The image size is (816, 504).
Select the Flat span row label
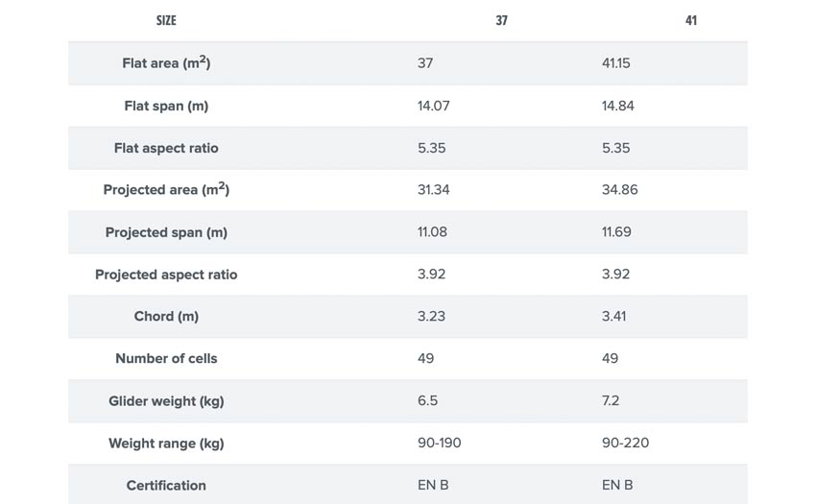[166, 106]
